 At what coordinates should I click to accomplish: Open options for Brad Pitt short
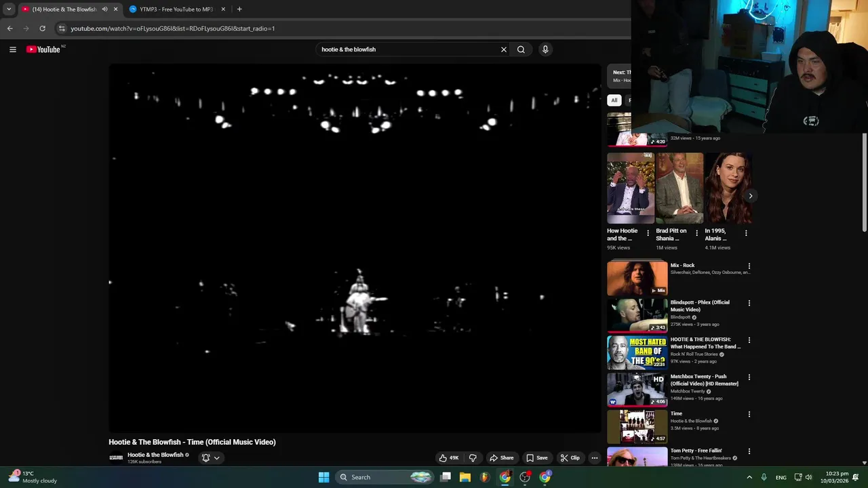tap(696, 233)
